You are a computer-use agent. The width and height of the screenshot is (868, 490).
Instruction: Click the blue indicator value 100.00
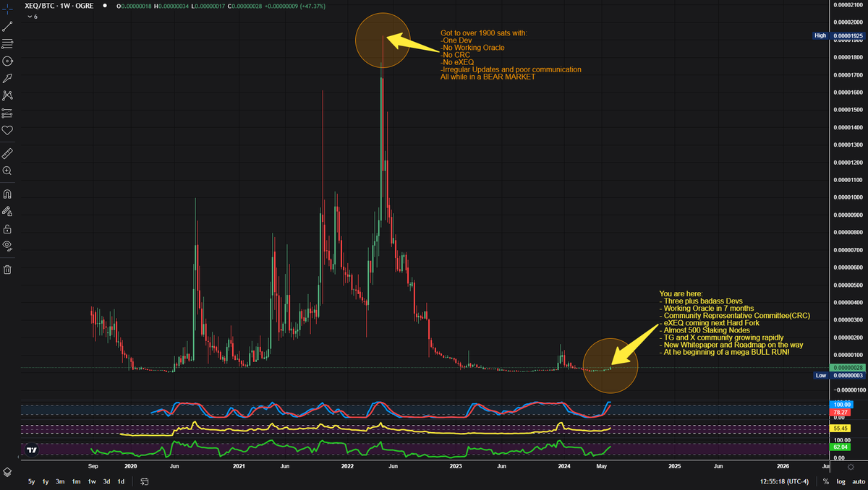[840, 404]
